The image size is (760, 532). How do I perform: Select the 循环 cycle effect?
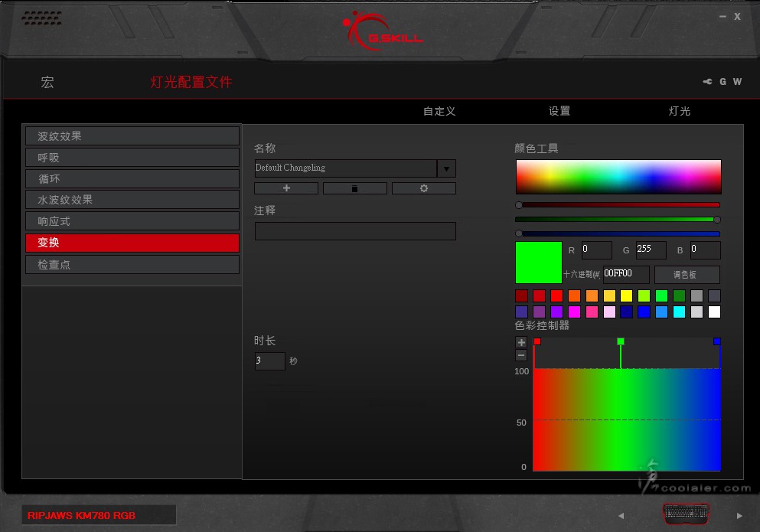(x=132, y=178)
